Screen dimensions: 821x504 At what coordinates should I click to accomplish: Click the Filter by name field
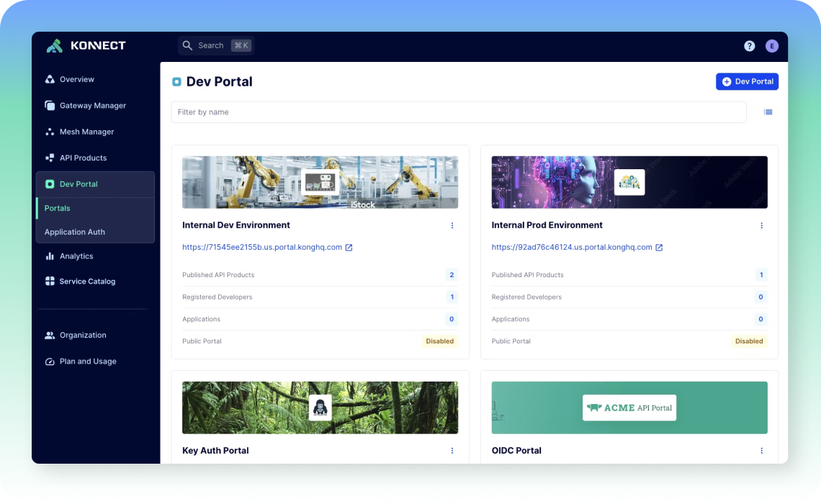coord(458,112)
